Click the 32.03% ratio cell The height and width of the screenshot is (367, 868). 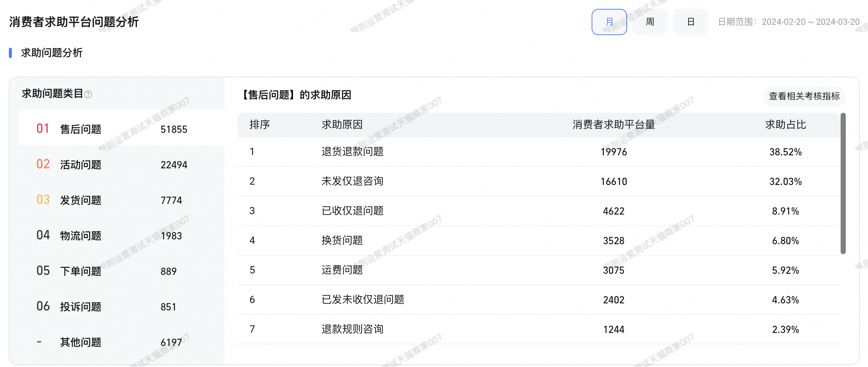click(785, 182)
